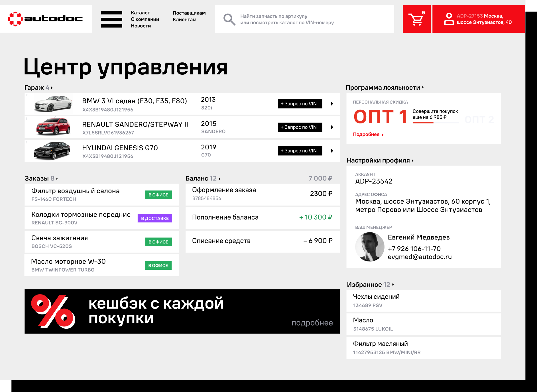Click the arrow on HYUNDAI GENESIS row
The image size is (537, 392).
point(331,151)
